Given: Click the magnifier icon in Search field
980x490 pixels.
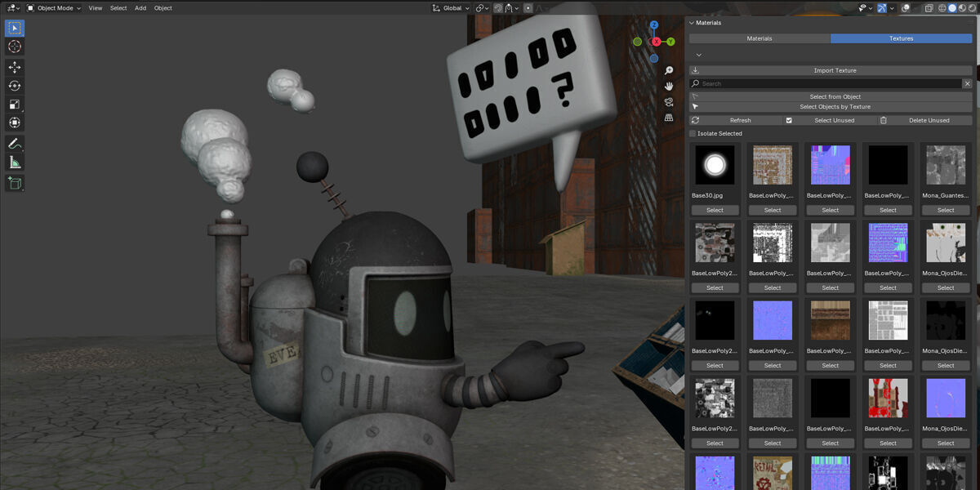Looking at the screenshot, I should [x=696, y=83].
